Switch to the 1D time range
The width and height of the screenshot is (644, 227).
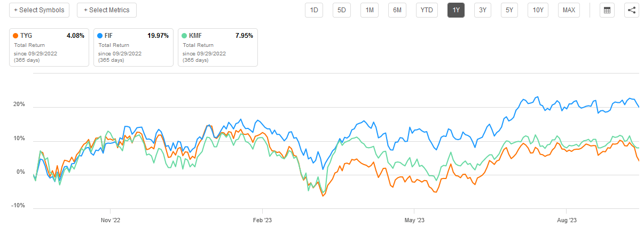click(314, 10)
